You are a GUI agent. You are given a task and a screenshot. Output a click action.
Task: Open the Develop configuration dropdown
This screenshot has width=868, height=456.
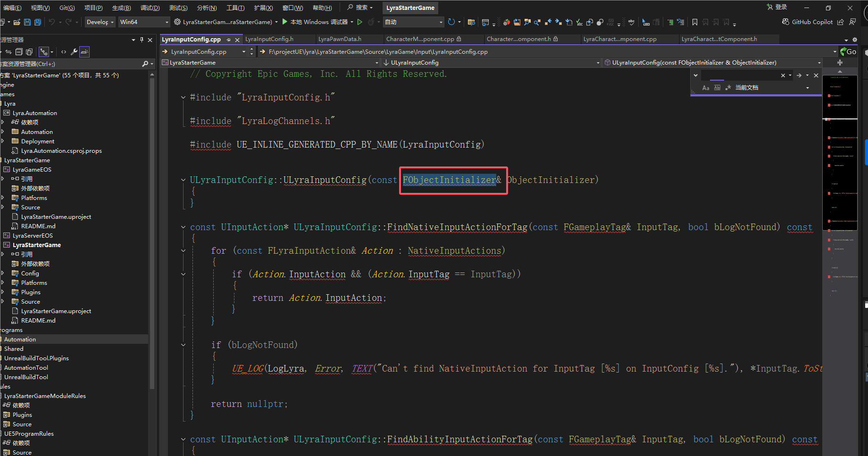point(100,22)
